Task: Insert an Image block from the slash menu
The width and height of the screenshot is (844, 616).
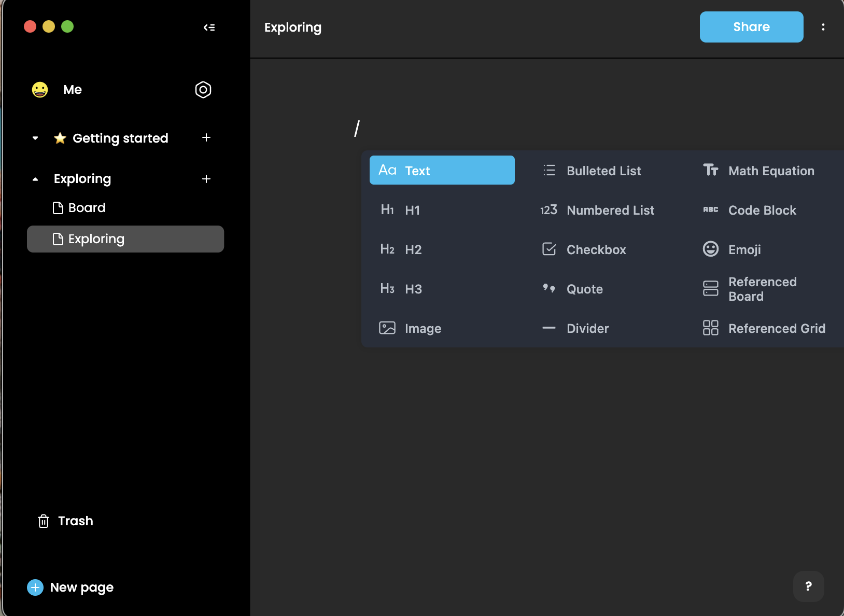Action: [423, 328]
